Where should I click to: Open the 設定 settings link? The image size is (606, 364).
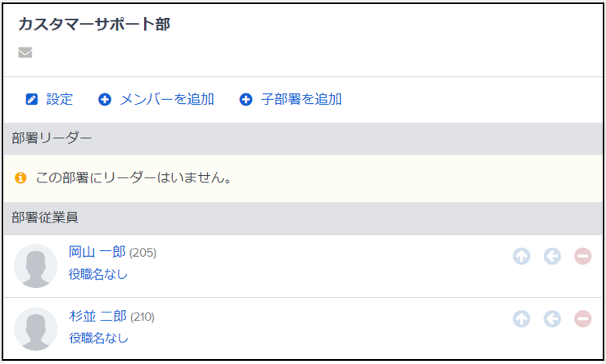(60, 100)
